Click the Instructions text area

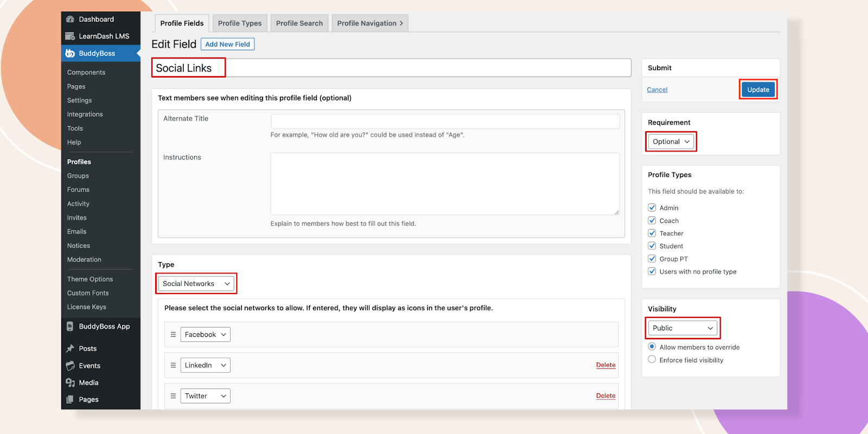(x=445, y=184)
